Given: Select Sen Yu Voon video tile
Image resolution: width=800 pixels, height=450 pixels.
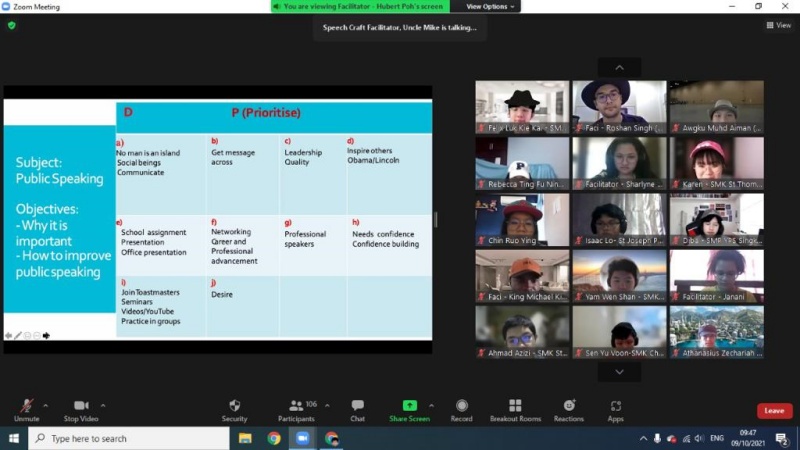Looking at the screenshot, I should pos(619,332).
